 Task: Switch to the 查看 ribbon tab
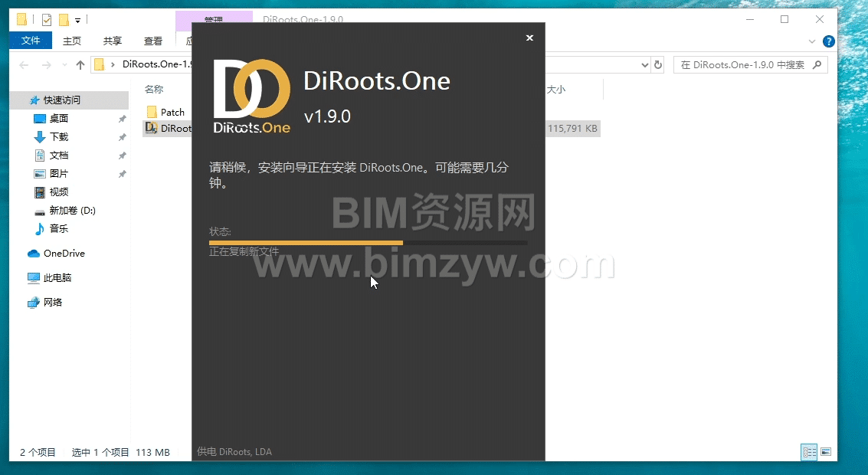[x=153, y=41]
